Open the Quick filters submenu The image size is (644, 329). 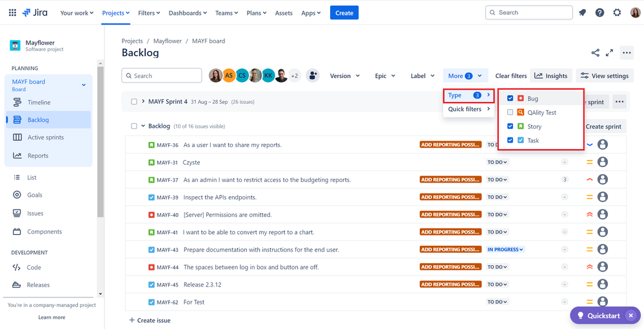[x=469, y=109]
